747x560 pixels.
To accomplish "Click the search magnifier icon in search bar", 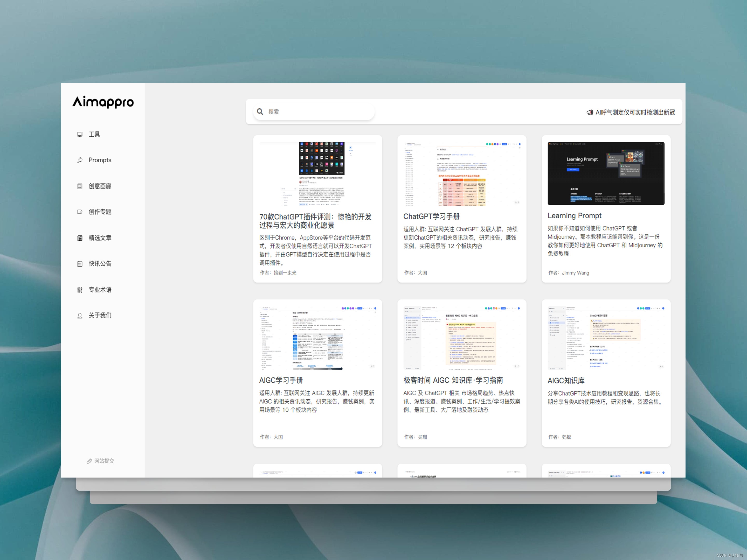I will pyautogui.click(x=260, y=111).
